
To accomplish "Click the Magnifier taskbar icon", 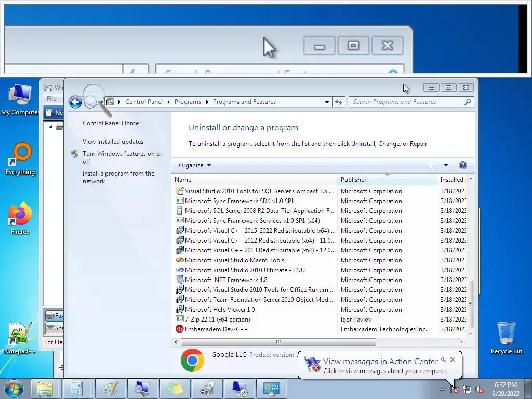I will tap(142, 389).
